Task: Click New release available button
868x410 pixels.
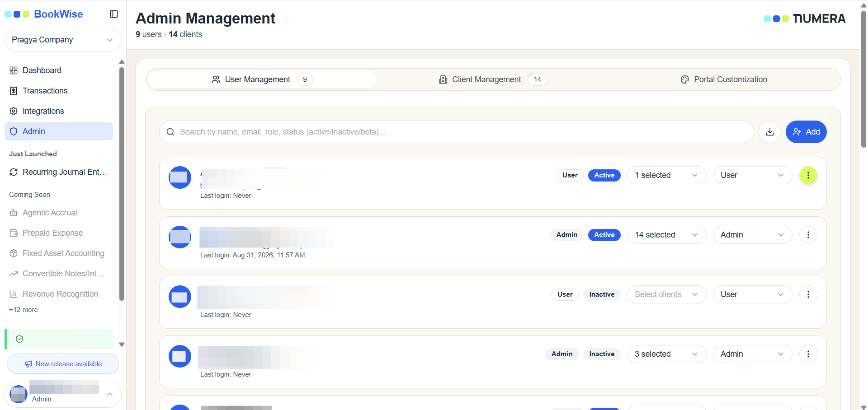Action: 63,364
